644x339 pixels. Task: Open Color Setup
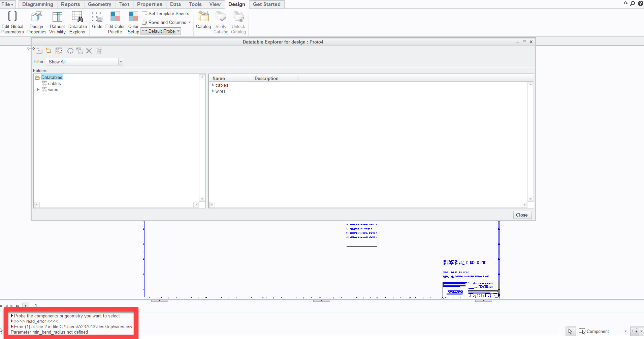pyautogui.click(x=133, y=23)
